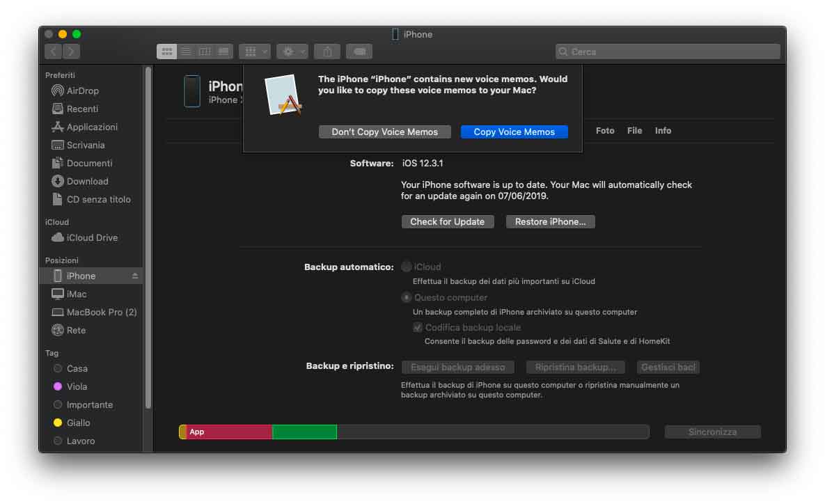Click the sidebar vertical scrollbar
Viewport: 825px width, 504px height.
click(148, 237)
